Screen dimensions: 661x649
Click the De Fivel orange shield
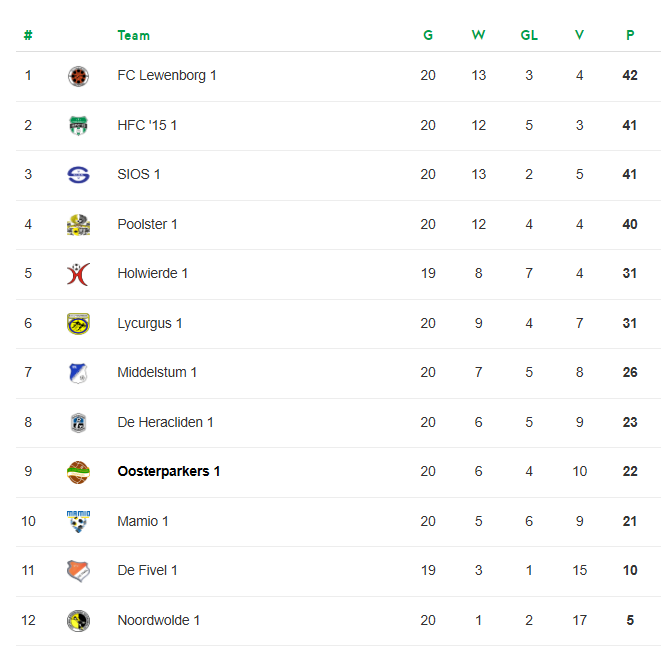(x=78, y=571)
